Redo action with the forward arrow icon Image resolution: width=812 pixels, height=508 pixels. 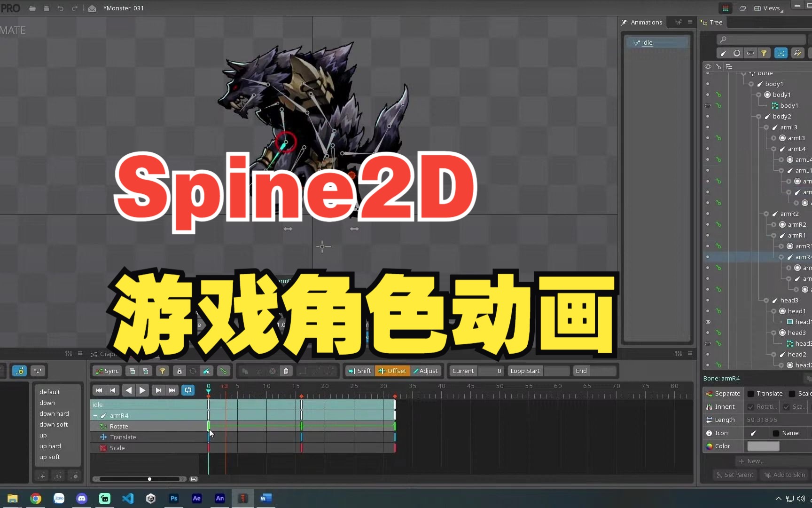tap(75, 8)
